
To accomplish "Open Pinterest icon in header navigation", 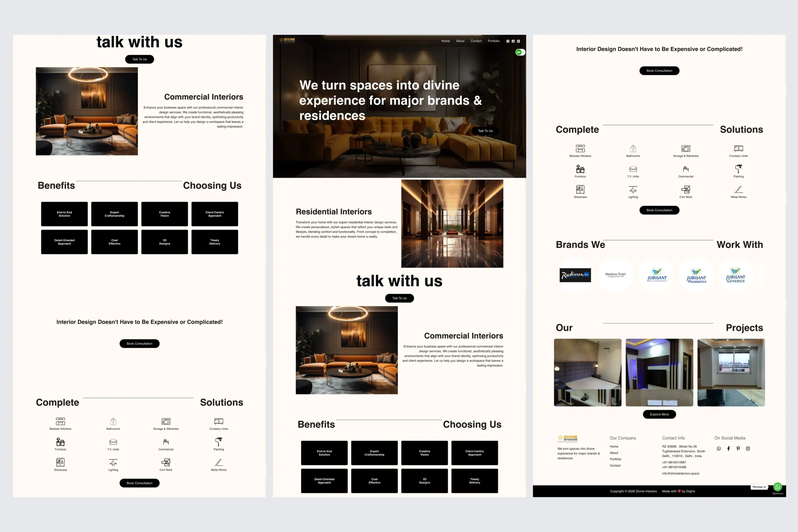I will coord(518,41).
